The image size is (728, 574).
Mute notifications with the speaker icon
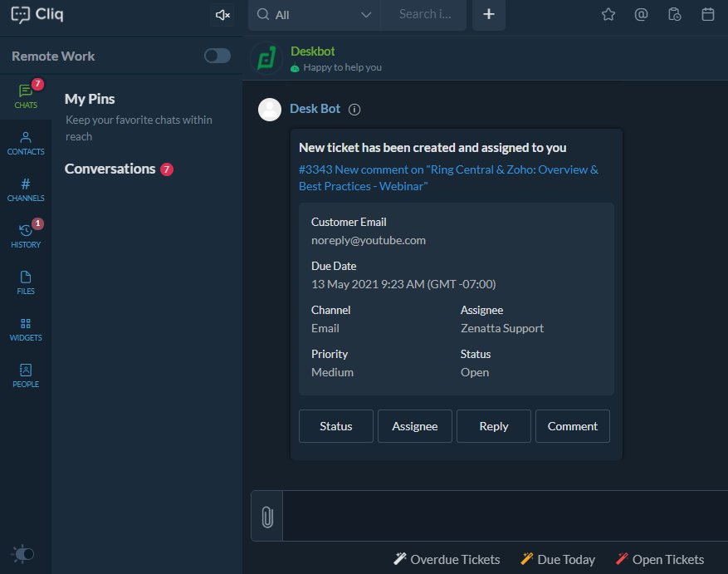pos(222,15)
